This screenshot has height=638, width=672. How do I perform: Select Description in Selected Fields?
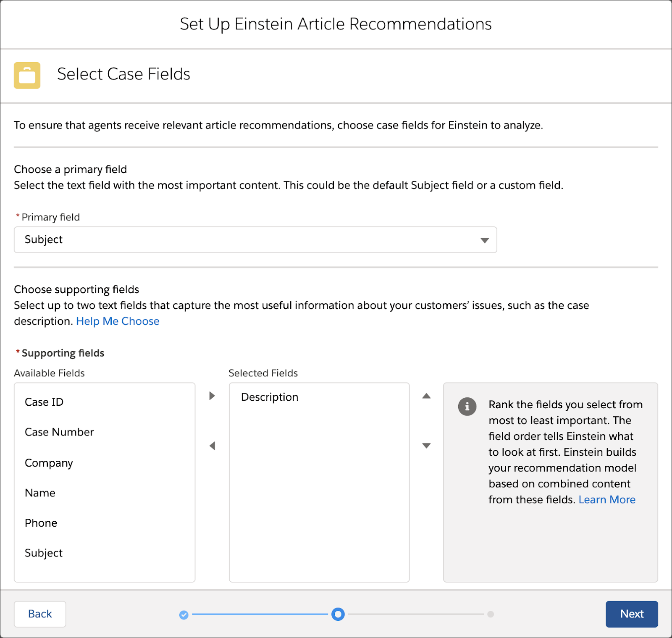click(x=270, y=397)
